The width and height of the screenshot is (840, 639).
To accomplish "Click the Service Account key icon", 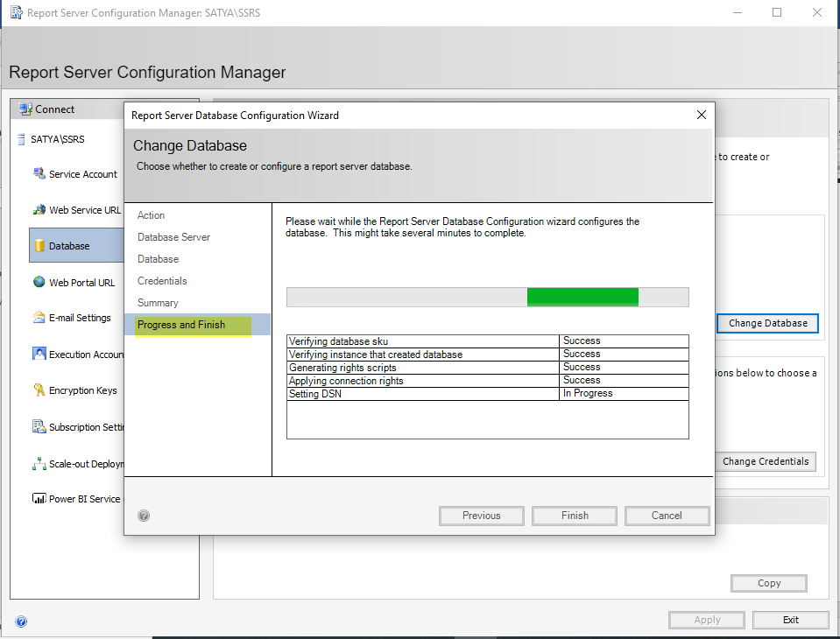I will (x=39, y=173).
